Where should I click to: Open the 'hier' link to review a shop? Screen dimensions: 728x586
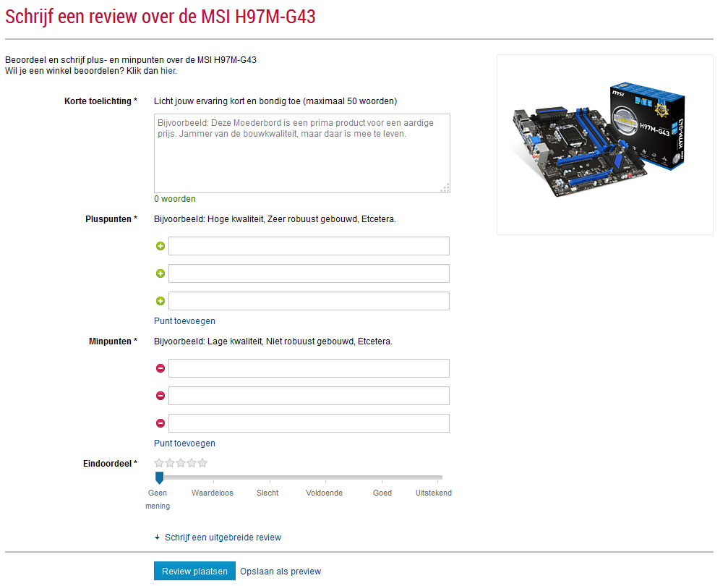(168, 71)
